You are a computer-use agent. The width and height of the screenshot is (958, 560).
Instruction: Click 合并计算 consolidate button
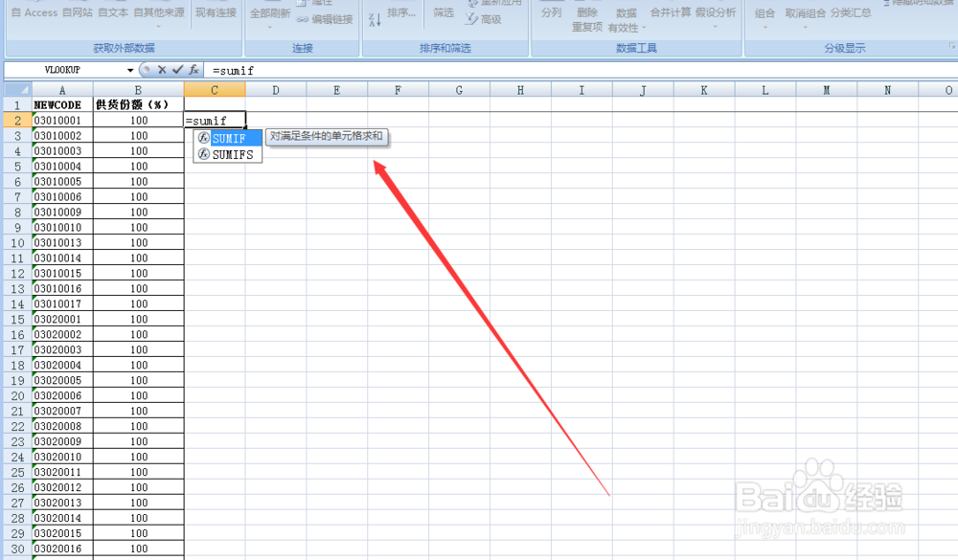pyautogui.click(x=671, y=12)
